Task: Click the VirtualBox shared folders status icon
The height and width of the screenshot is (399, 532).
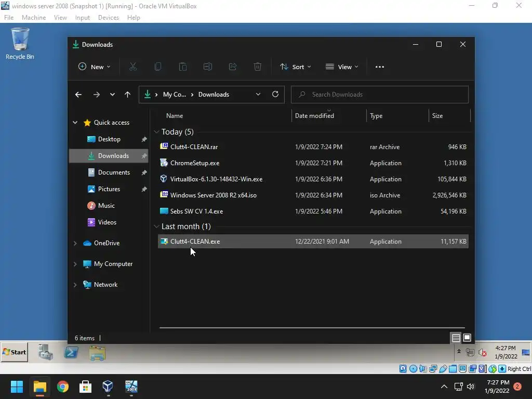Action: pos(453,369)
